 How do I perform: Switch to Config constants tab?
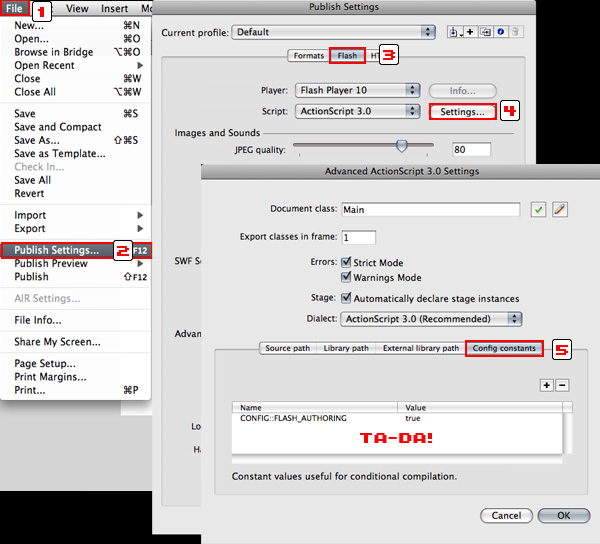click(x=504, y=348)
